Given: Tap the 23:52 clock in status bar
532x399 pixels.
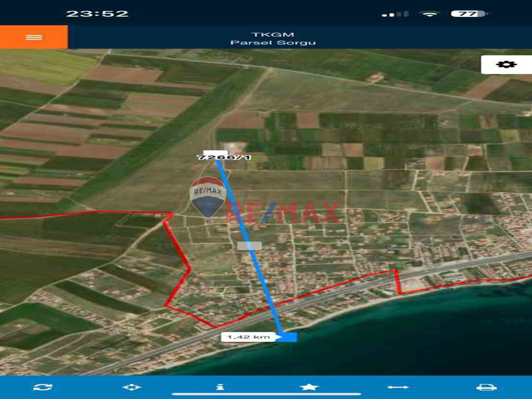Looking at the screenshot, I should (x=97, y=14).
